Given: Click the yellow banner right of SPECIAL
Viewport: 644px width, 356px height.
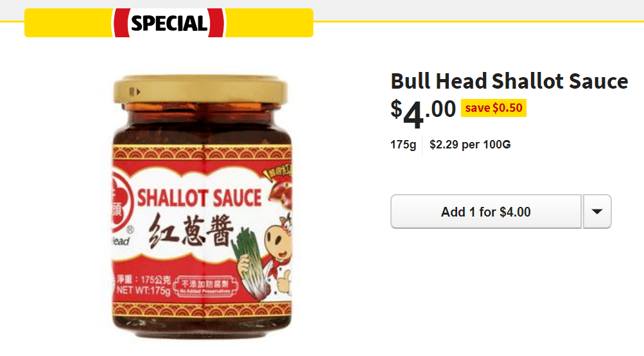Looking at the screenshot, I should point(270,23).
